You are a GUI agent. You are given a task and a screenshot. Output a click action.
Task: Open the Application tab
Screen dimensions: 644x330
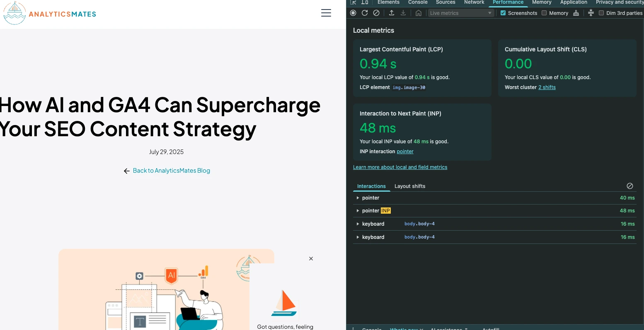(574, 2)
